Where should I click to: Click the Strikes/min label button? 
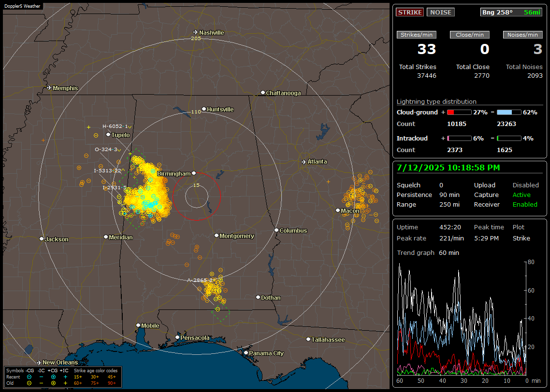tap(416, 35)
